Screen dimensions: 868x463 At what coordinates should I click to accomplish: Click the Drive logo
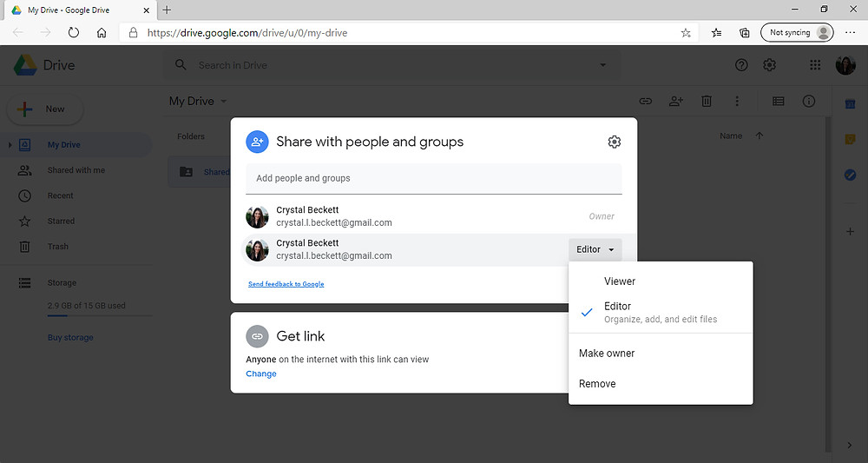pos(44,65)
